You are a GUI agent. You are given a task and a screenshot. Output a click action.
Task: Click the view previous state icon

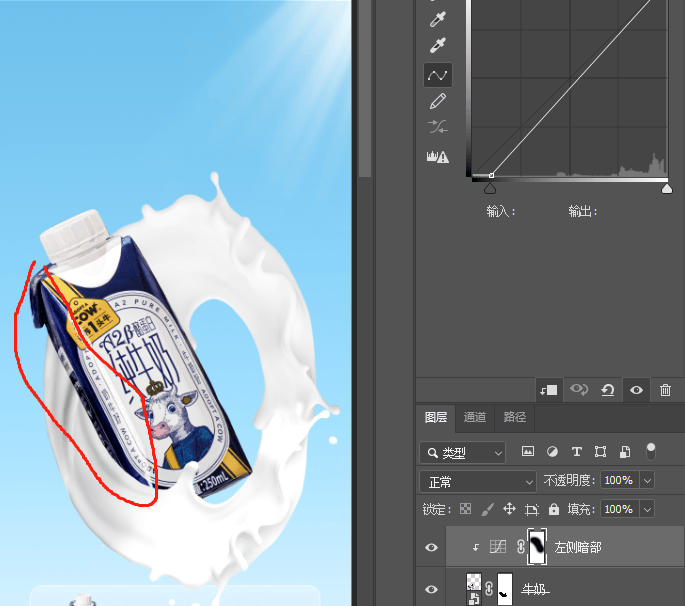coord(579,389)
